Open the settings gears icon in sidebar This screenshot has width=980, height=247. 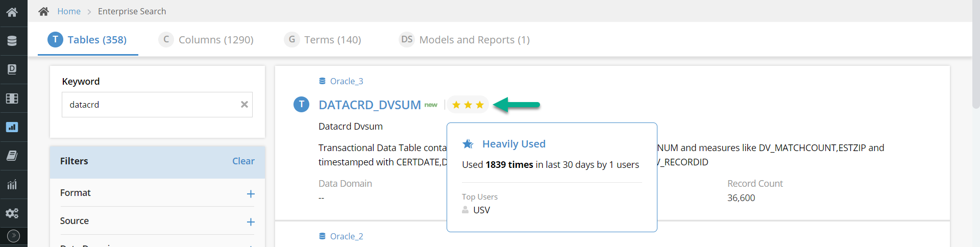12,213
